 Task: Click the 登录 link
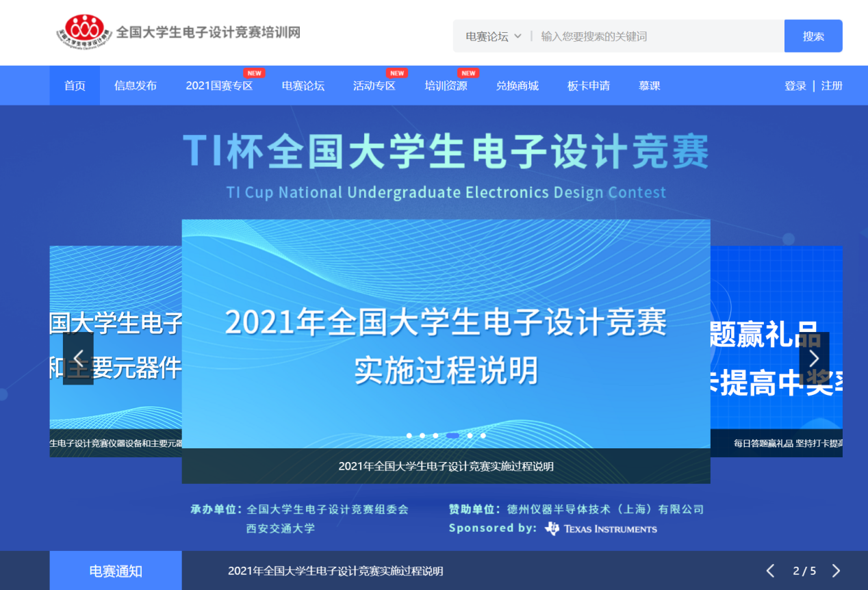pos(795,86)
